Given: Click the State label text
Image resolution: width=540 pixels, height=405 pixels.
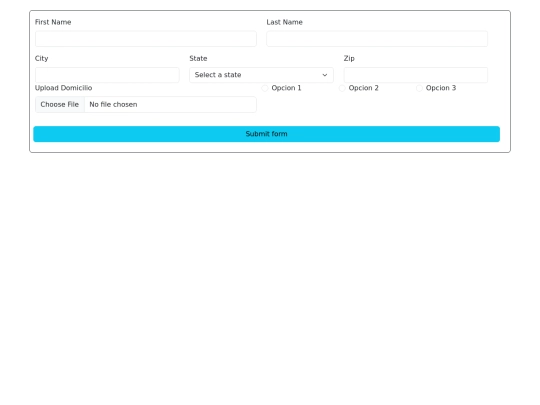Looking at the screenshot, I should coord(198,59).
